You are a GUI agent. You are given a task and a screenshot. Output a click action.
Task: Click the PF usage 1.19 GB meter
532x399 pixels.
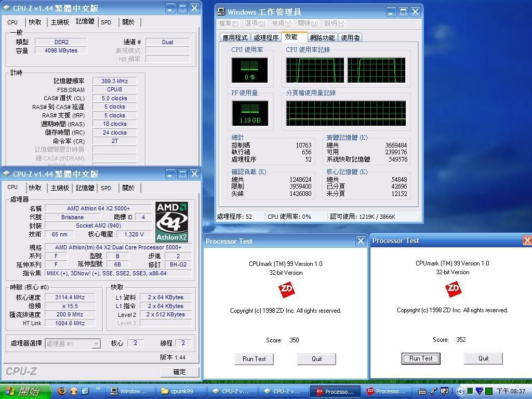250,113
